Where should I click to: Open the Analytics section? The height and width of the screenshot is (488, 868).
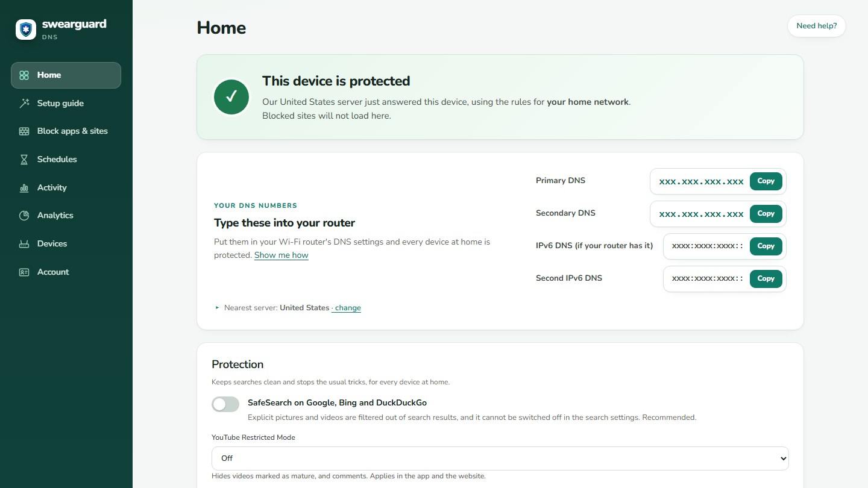point(66,216)
